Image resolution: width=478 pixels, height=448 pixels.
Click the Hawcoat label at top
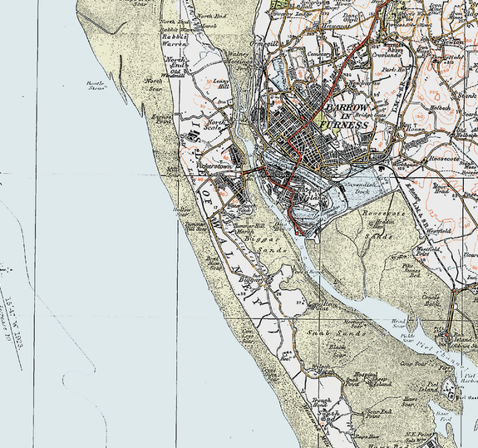click(336, 27)
